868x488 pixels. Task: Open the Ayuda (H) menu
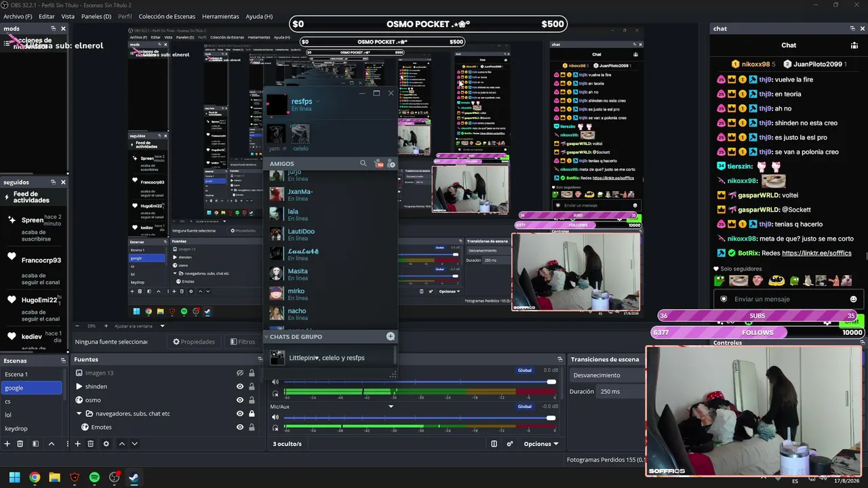pyautogui.click(x=259, y=16)
